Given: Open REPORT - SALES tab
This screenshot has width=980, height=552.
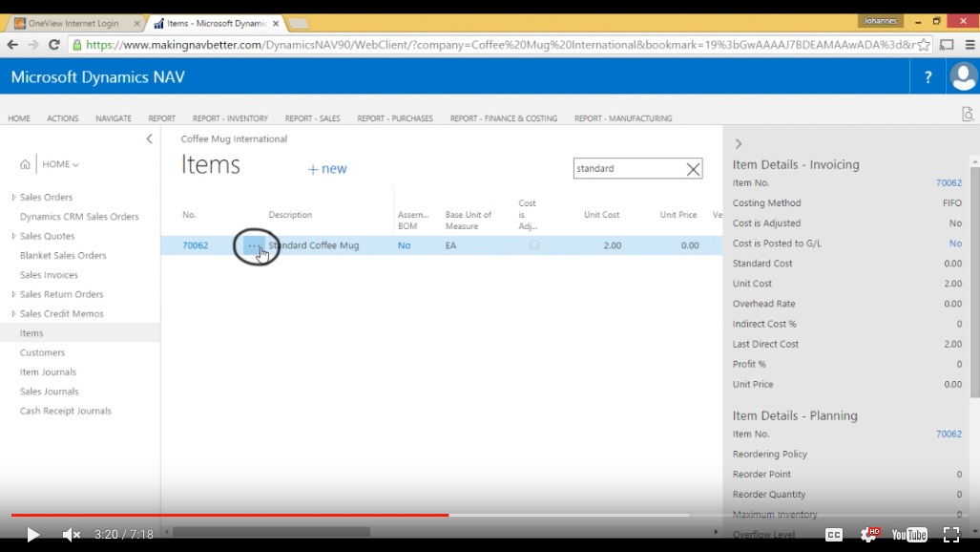Looking at the screenshot, I should [312, 118].
